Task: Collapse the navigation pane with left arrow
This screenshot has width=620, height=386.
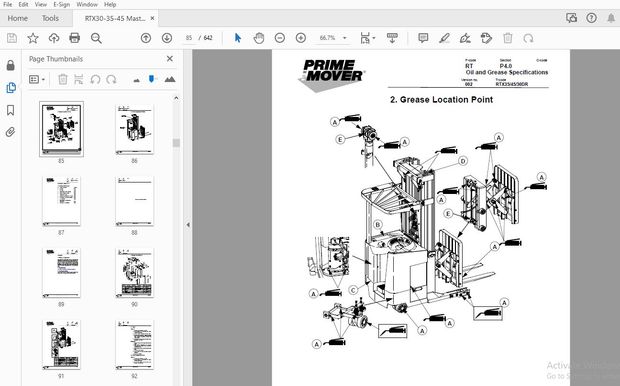Action: [188, 225]
